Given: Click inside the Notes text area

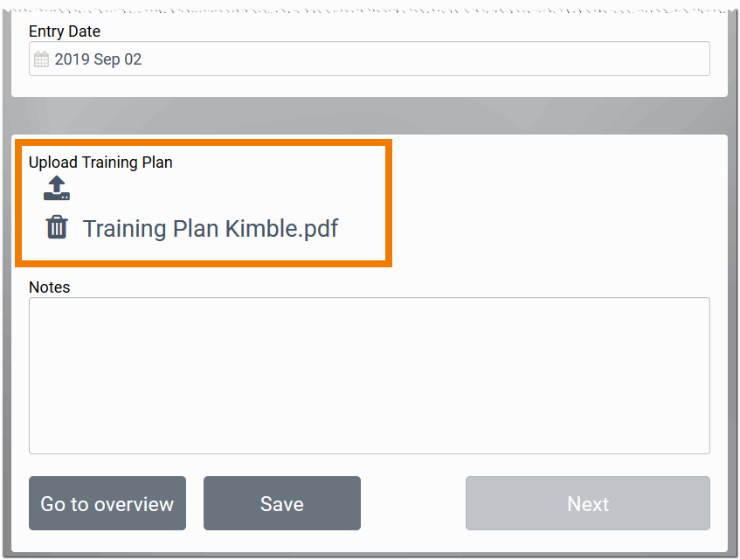Looking at the screenshot, I should pos(369,375).
